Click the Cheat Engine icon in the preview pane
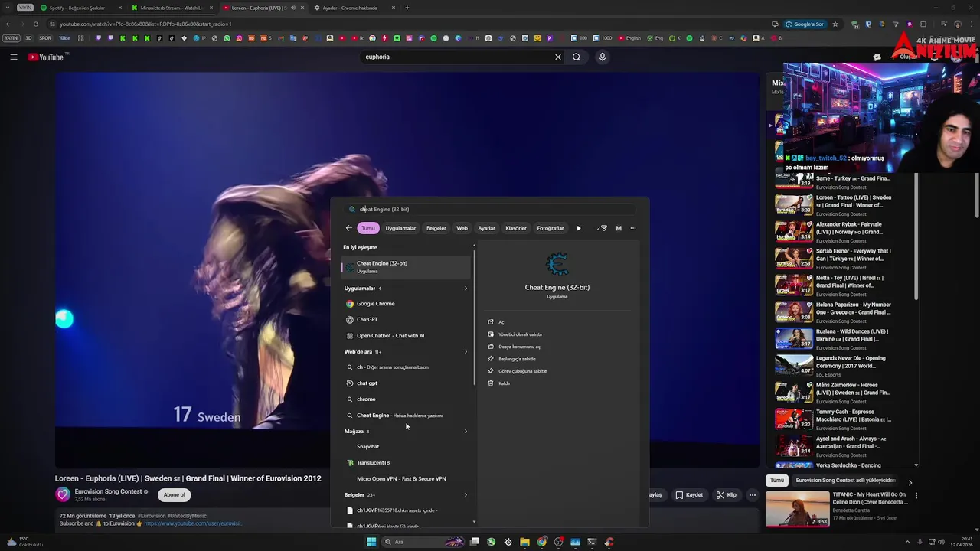Viewport: 980px width, 551px height. 557,264
